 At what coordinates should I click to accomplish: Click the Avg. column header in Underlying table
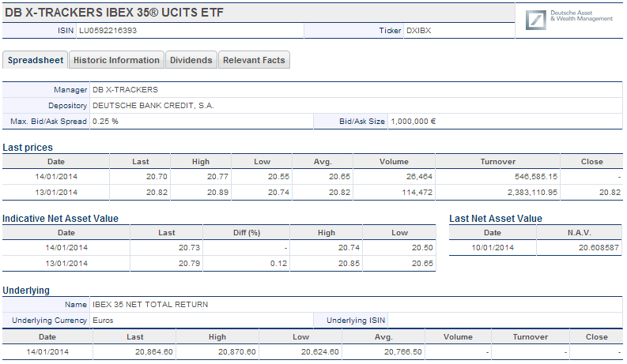(x=383, y=337)
